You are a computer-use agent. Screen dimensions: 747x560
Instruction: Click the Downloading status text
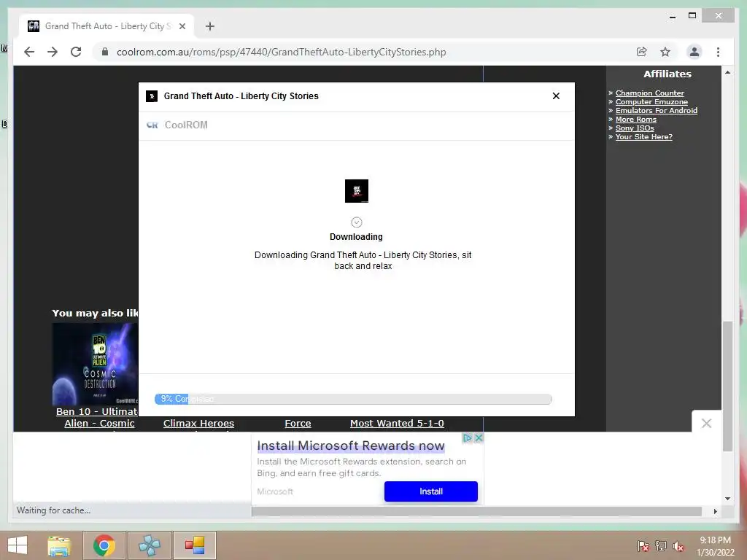tap(356, 237)
